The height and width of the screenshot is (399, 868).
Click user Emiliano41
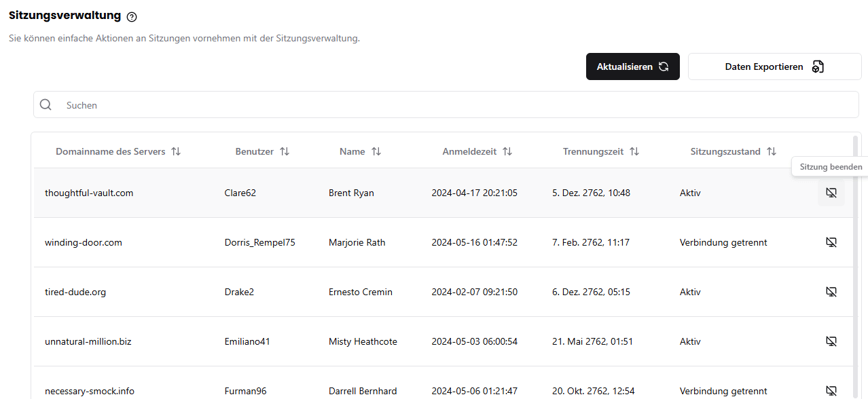tap(247, 341)
